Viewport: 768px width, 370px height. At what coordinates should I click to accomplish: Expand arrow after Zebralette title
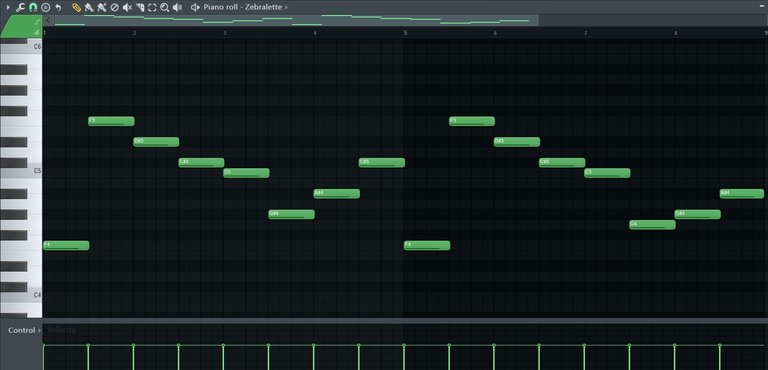[286, 7]
